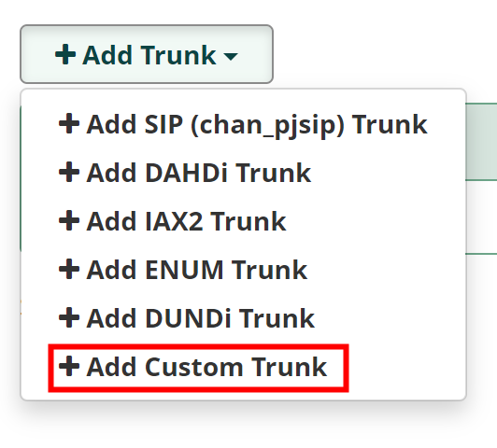
Task: Click plus icon beside Add DAHDi Trunk
Action: 69,172
